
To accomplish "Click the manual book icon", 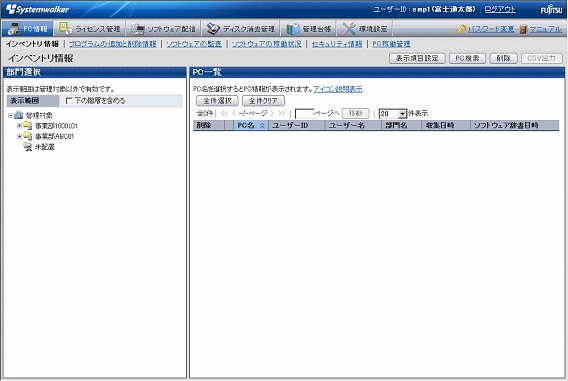I will coord(523,29).
